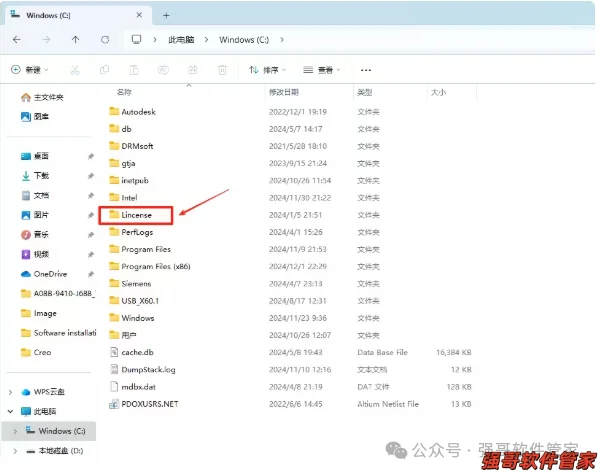This screenshot has height=474, width=598.
Task: Select the Autodesk folder
Action: pos(132,111)
